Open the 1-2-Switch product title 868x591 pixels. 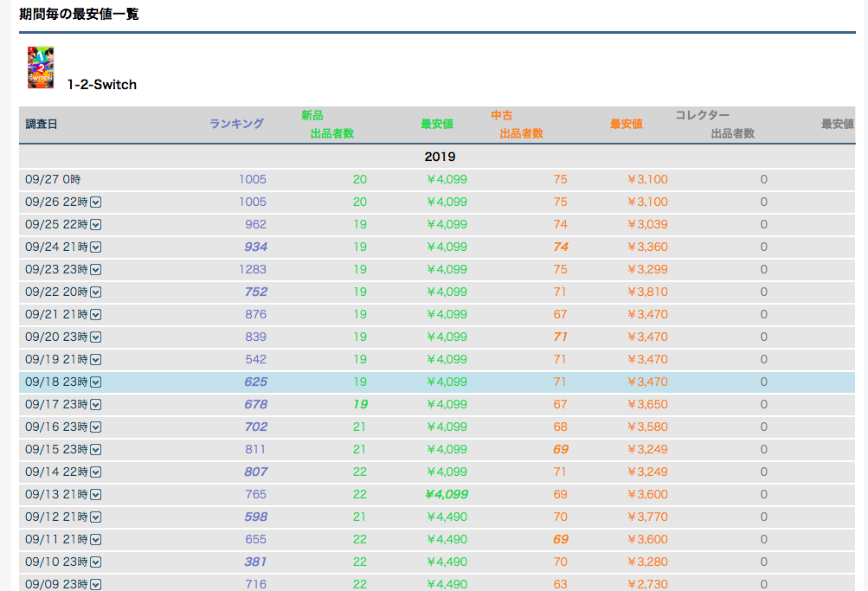[102, 85]
